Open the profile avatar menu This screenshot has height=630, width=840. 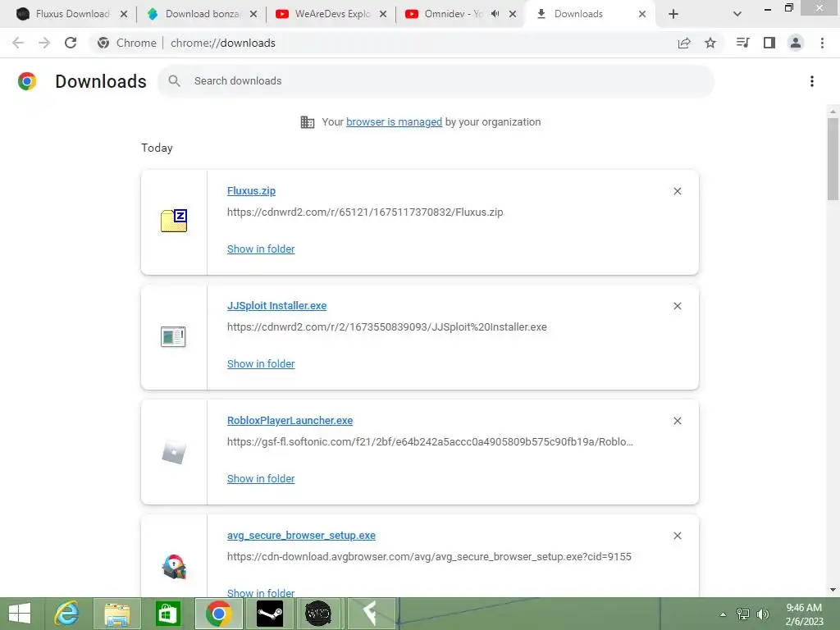click(796, 43)
